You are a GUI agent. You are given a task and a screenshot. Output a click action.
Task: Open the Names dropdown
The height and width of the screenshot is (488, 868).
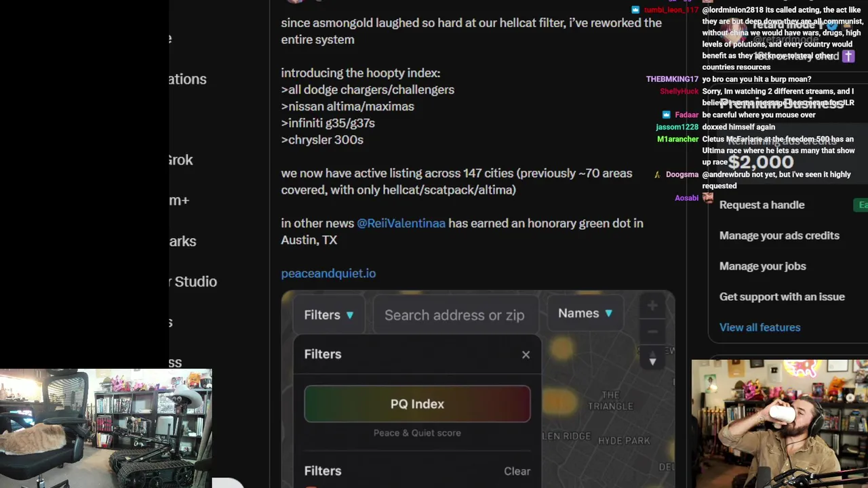pos(585,313)
